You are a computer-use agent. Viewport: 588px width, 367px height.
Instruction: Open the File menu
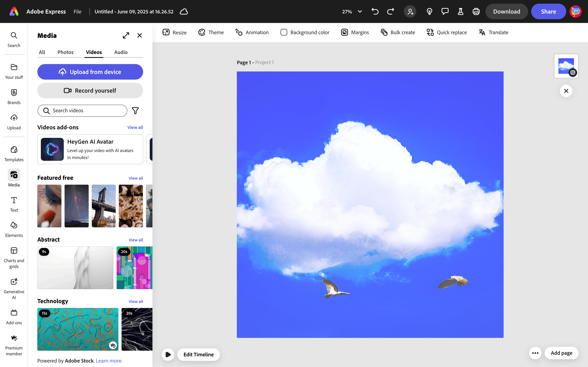78,11
